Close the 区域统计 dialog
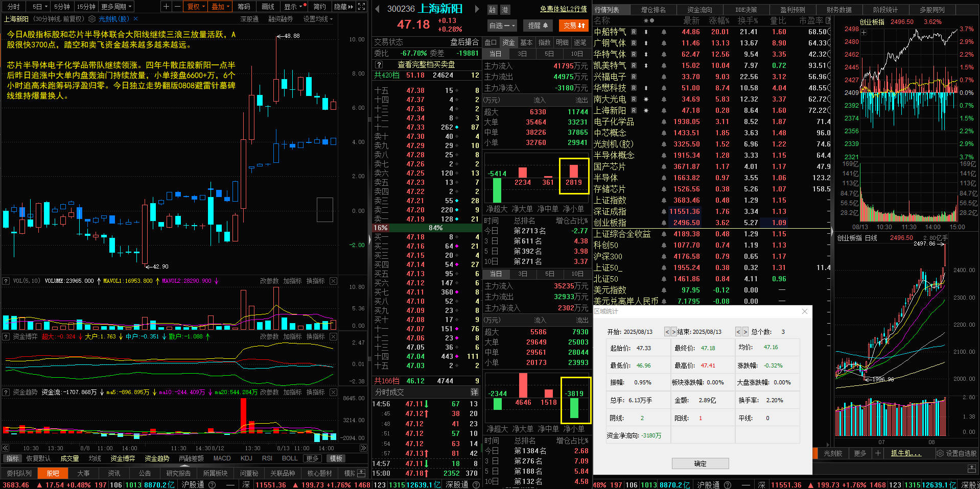 coord(805,311)
